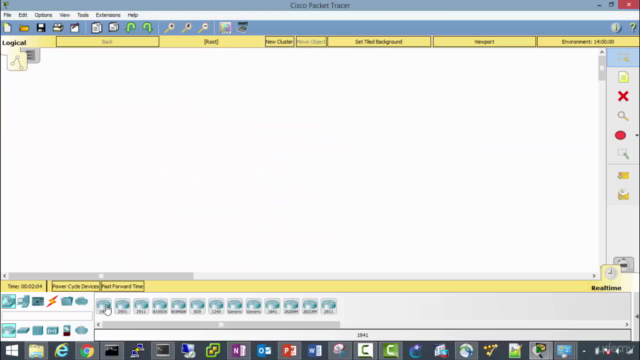This screenshot has height=360, width=640.
Task: Open the Tools menu
Action: pyautogui.click(x=83, y=15)
